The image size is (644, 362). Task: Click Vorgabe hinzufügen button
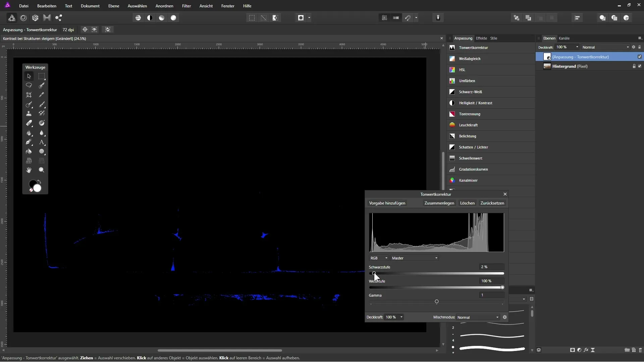pos(387,203)
